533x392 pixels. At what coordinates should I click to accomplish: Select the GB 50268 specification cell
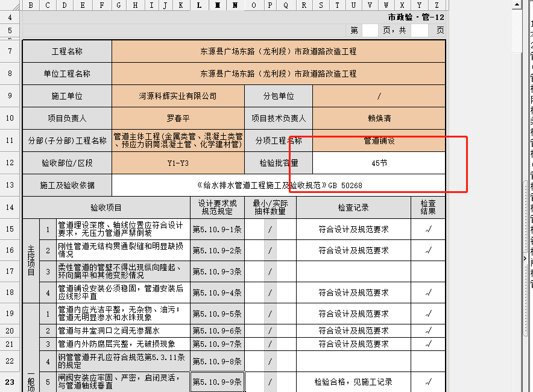pyautogui.click(x=279, y=185)
